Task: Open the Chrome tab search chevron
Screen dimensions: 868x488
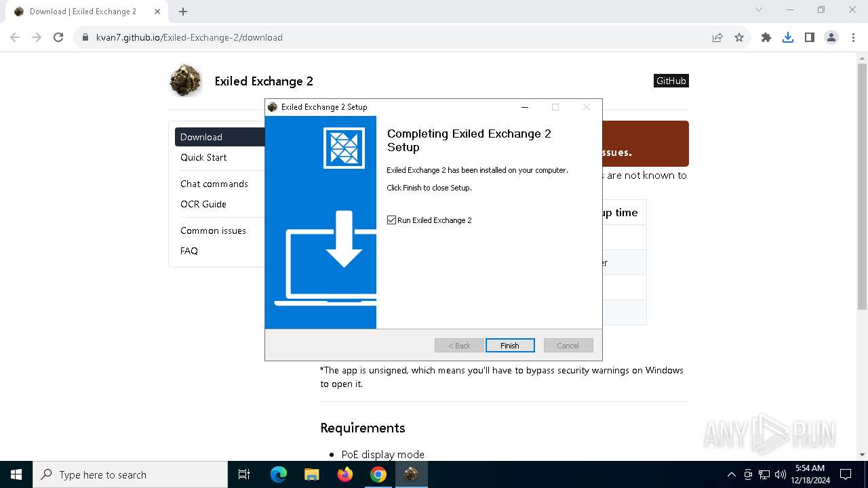Action: 759,9
